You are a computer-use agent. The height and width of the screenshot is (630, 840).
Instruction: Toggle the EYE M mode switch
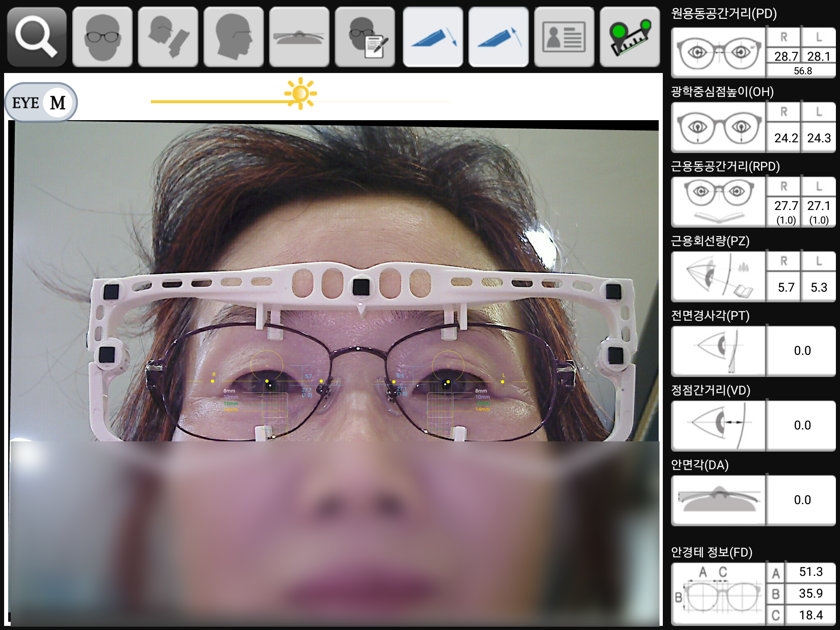pyautogui.click(x=41, y=103)
